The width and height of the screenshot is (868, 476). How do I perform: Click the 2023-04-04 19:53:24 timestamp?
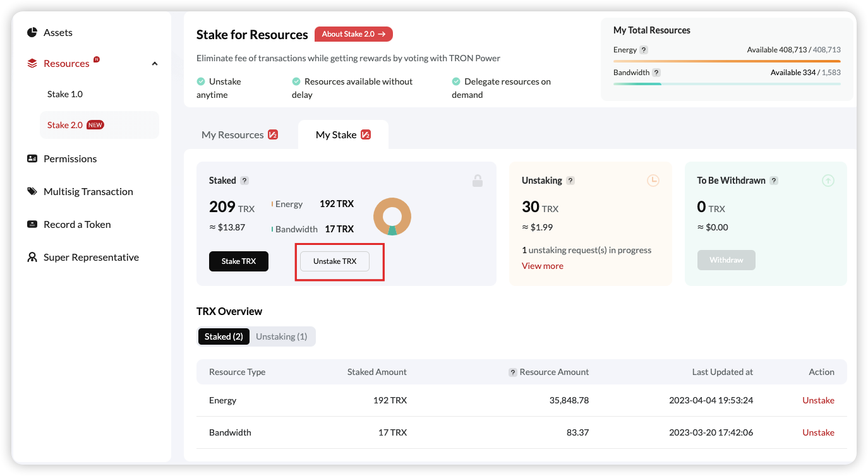click(711, 400)
